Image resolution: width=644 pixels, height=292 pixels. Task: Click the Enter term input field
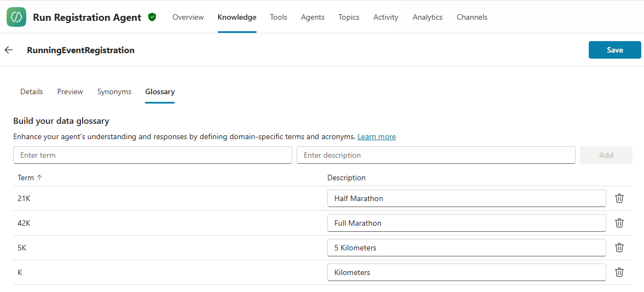pyautogui.click(x=152, y=155)
